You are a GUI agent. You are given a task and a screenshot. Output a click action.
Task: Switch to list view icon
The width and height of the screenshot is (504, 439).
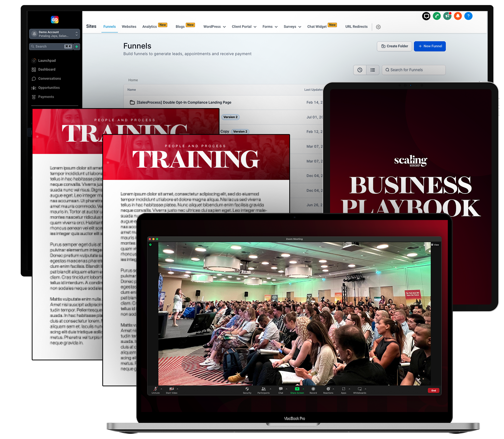(373, 70)
